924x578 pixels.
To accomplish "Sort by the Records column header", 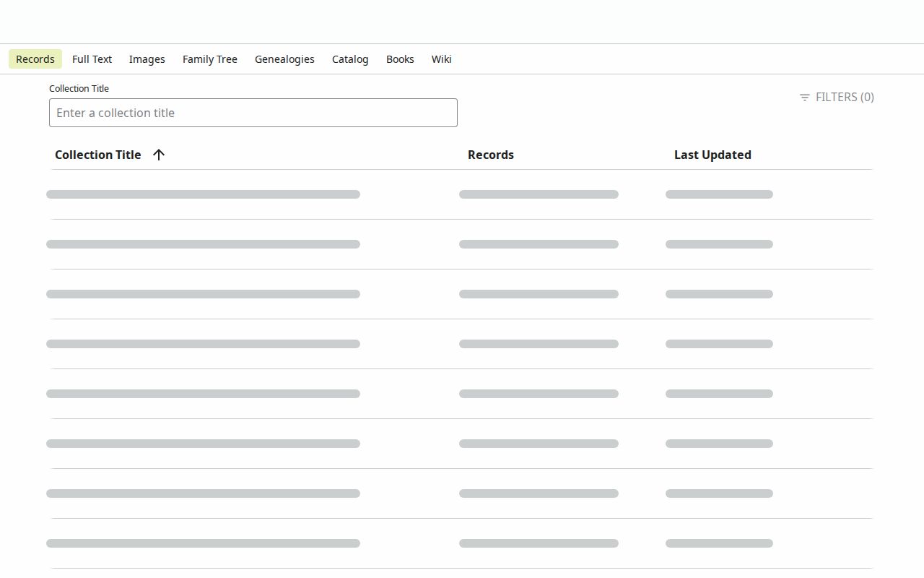I will 491,155.
